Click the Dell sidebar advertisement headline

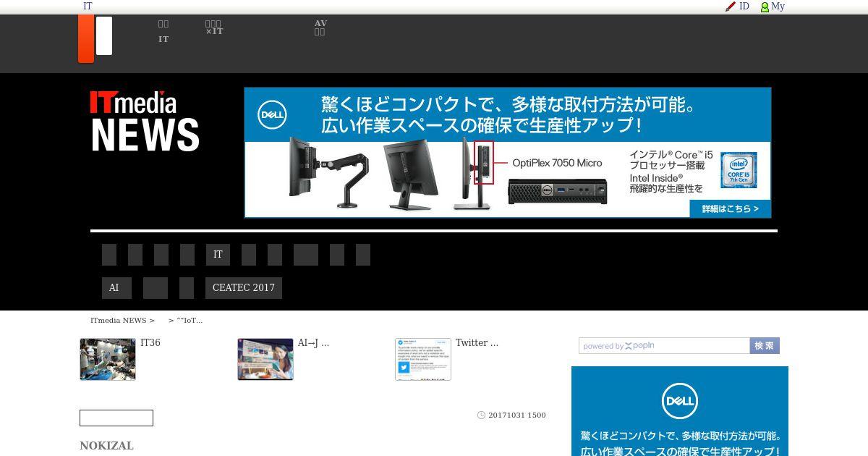point(680,444)
